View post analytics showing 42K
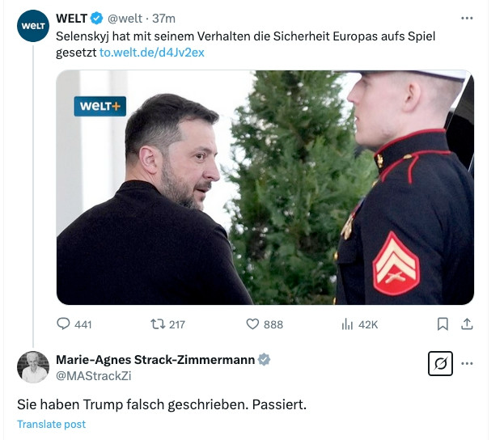This screenshot has height=440, width=504. [x=347, y=324]
